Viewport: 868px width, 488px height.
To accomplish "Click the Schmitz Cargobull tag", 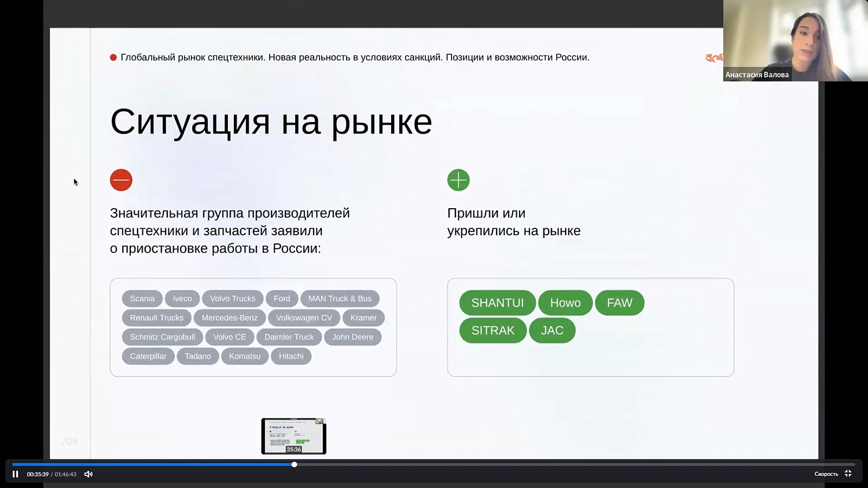I will [x=163, y=337].
